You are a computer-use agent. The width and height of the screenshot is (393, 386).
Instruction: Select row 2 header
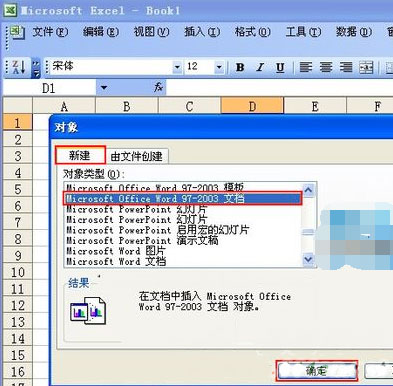pyautogui.click(x=18, y=139)
